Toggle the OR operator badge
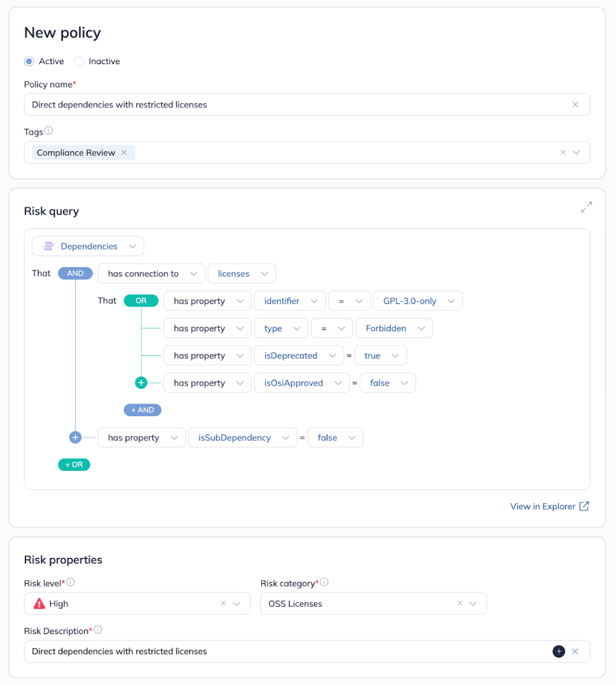 click(140, 301)
